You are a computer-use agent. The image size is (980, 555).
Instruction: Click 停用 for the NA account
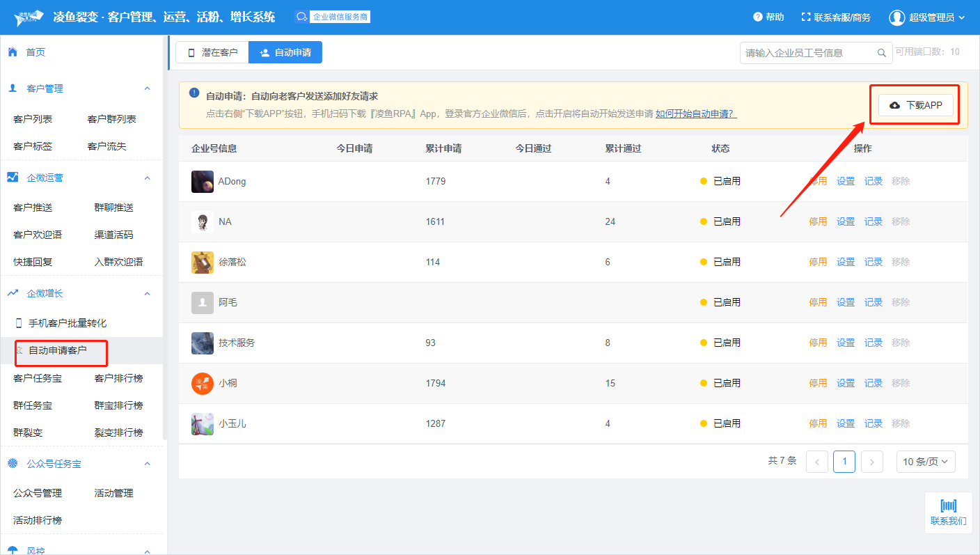click(818, 222)
